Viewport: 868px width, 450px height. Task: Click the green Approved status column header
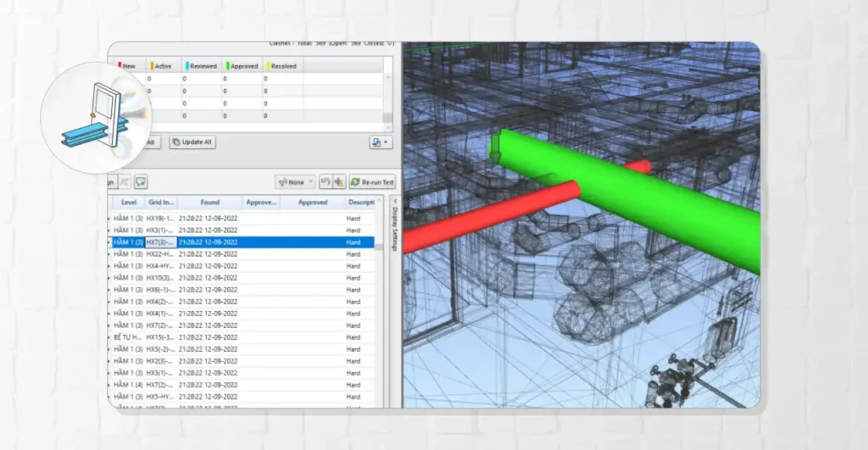tap(242, 66)
